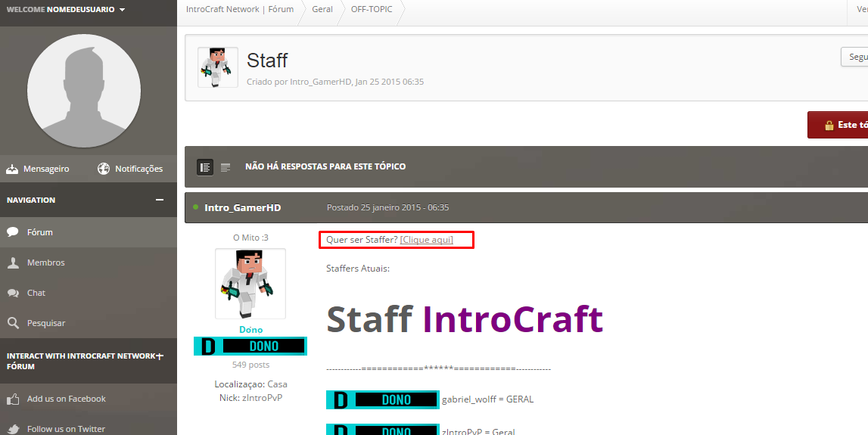The height and width of the screenshot is (435, 868).
Task: Click the Membros person icon
Action: pyautogui.click(x=13, y=263)
